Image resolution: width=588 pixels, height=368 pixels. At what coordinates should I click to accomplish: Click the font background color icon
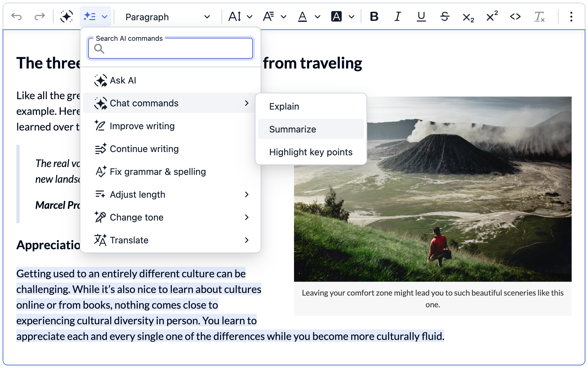[336, 16]
